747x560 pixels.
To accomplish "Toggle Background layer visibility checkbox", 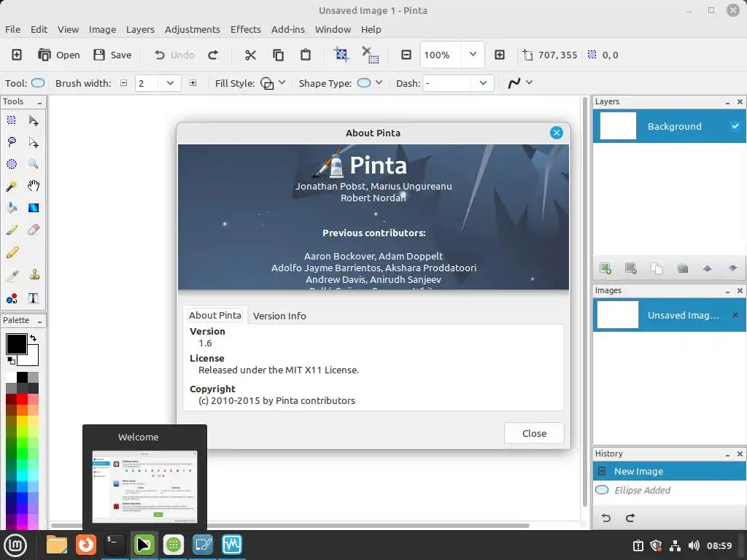I will 735,126.
